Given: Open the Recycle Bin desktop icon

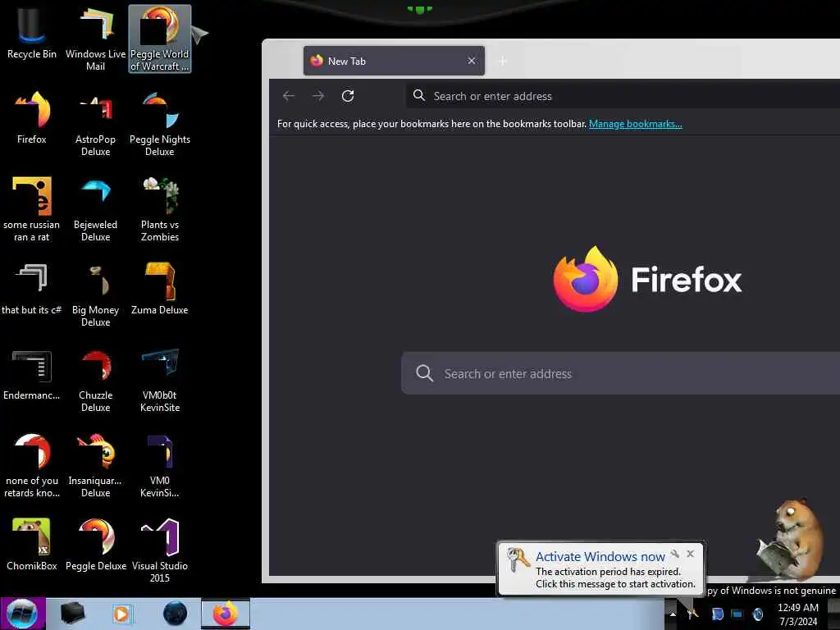Looking at the screenshot, I should pos(32,34).
